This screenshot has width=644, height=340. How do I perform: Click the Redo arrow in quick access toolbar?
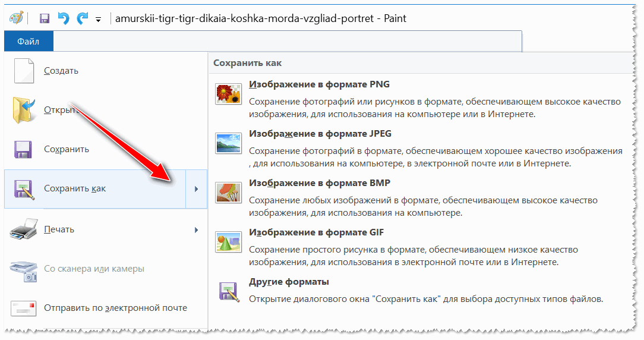[82, 18]
